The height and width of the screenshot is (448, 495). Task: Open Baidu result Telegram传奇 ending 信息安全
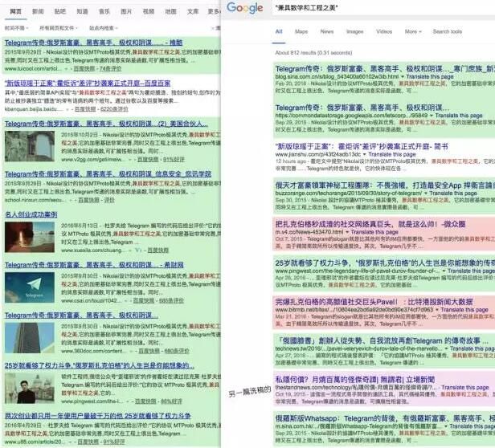click(108, 174)
